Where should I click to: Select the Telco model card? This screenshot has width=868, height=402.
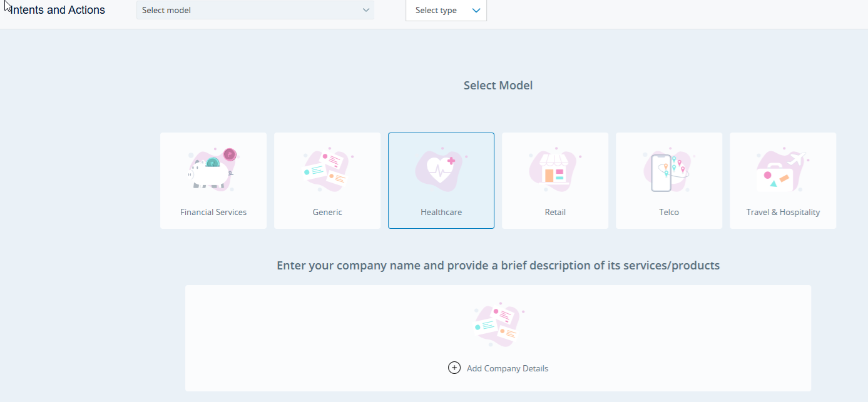[668, 181]
